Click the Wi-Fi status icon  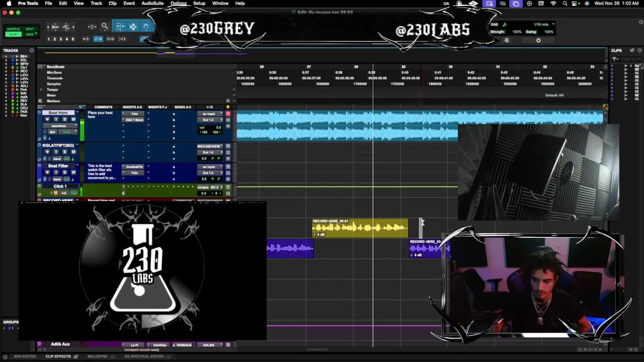[554, 4]
